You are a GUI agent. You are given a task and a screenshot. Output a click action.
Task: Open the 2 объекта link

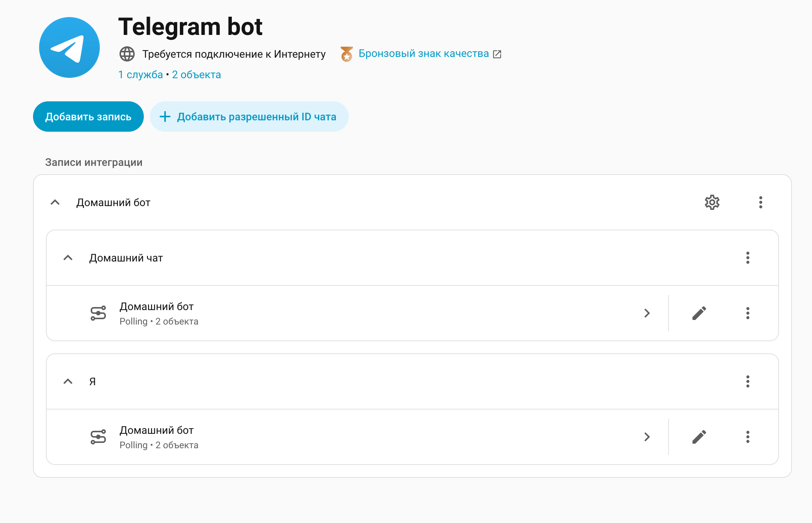pos(196,74)
